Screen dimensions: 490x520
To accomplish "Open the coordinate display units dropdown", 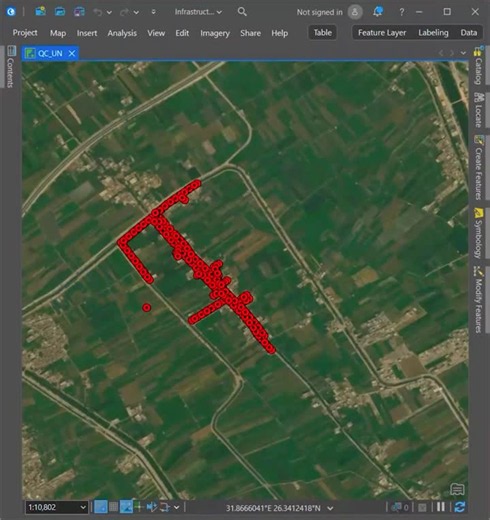I will point(330,508).
